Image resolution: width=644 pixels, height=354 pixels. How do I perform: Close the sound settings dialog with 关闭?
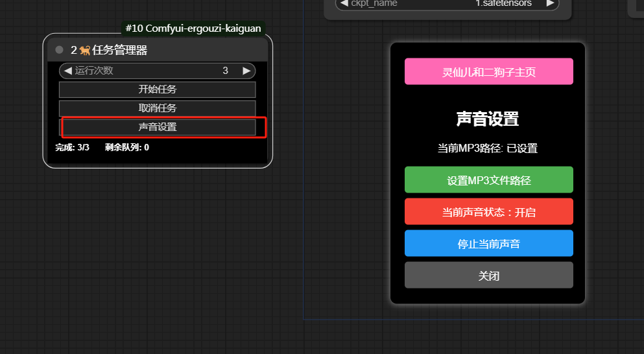489,275
